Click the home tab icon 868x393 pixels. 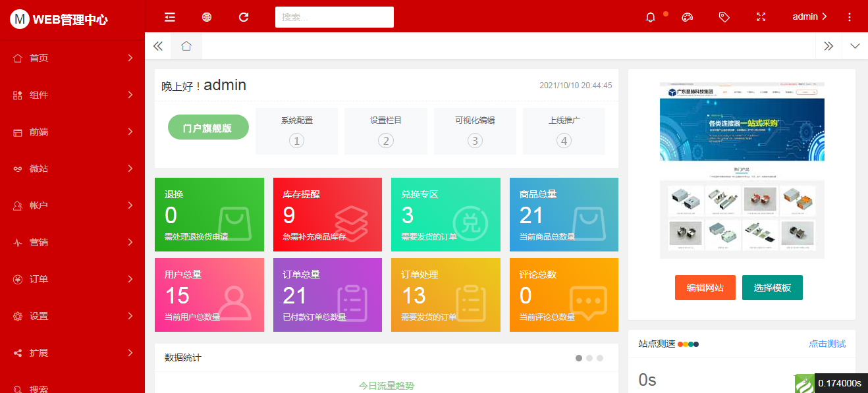(x=186, y=46)
